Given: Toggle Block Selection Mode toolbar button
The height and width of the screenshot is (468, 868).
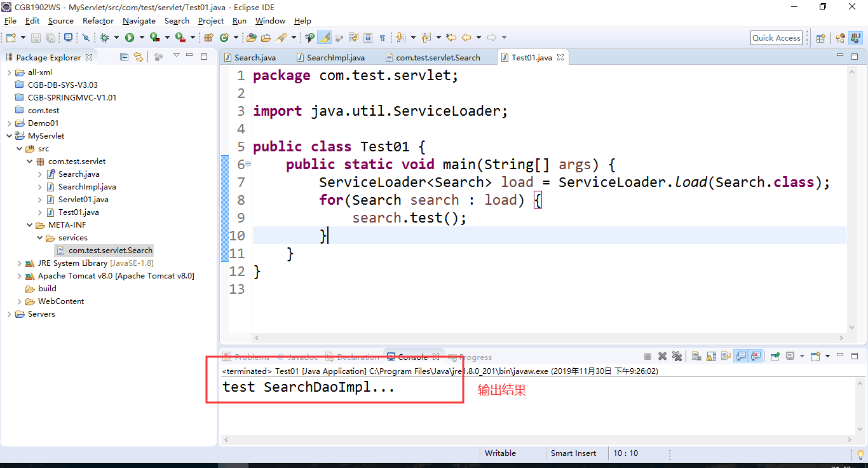Looking at the screenshot, I should [368, 38].
